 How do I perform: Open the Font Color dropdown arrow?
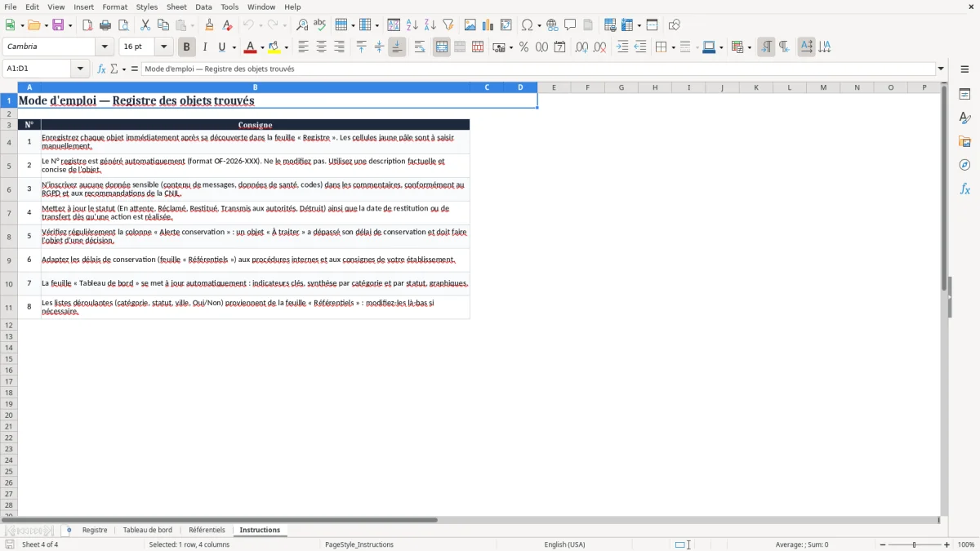pyautogui.click(x=262, y=47)
